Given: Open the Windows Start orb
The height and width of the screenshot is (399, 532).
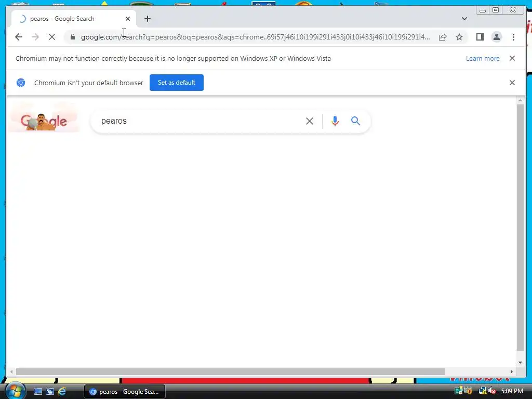Looking at the screenshot, I should 15,391.
